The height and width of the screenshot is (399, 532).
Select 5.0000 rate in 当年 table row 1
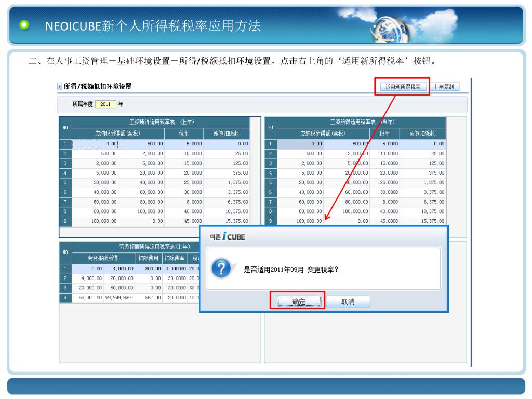(x=384, y=144)
